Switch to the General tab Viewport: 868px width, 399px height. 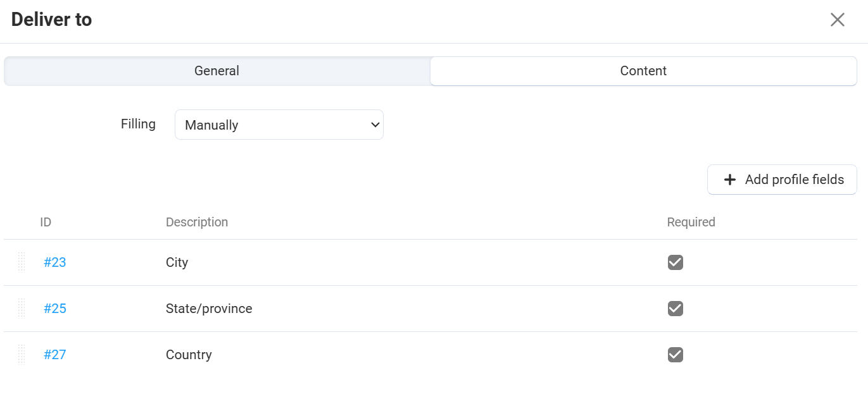tap(217, 71)
